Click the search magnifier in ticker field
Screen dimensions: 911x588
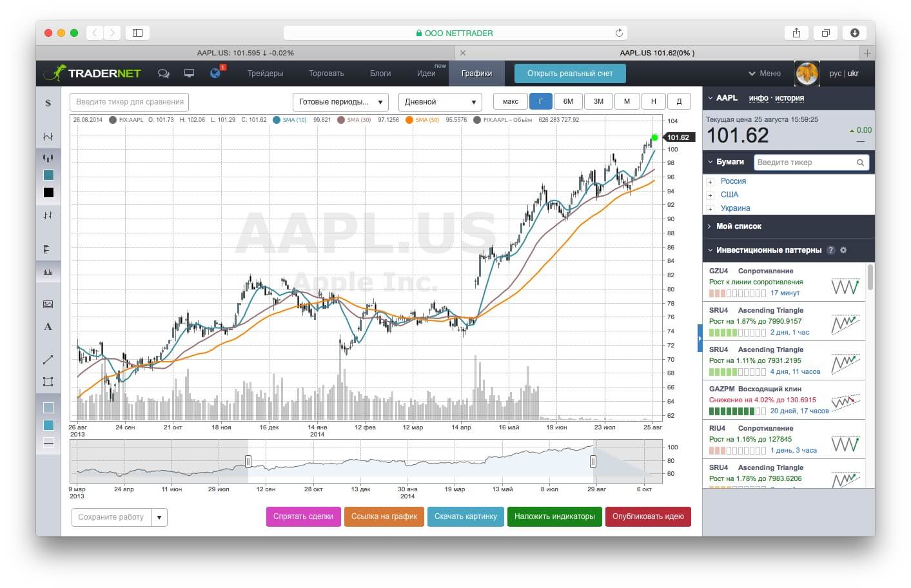point(860,162)
